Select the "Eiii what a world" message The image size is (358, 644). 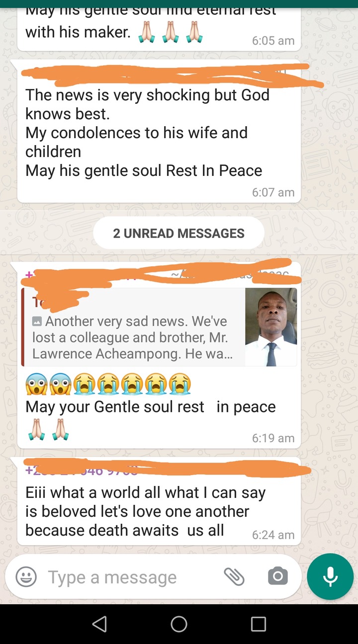159,501
